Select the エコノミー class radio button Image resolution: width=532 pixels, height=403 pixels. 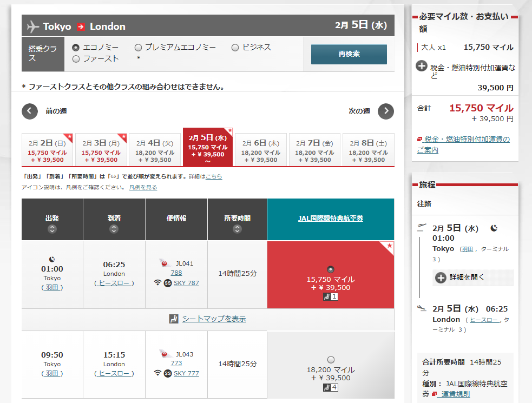(76, 48)
